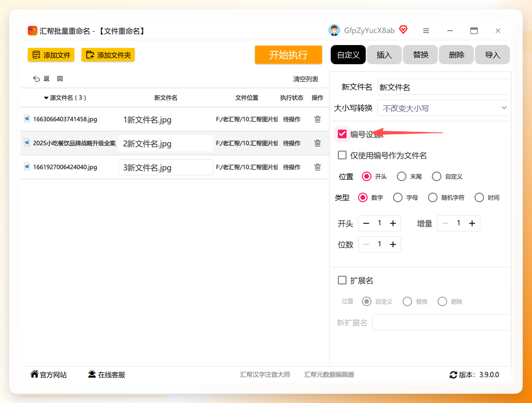Click the 文件位置 column header

(247, 98)
